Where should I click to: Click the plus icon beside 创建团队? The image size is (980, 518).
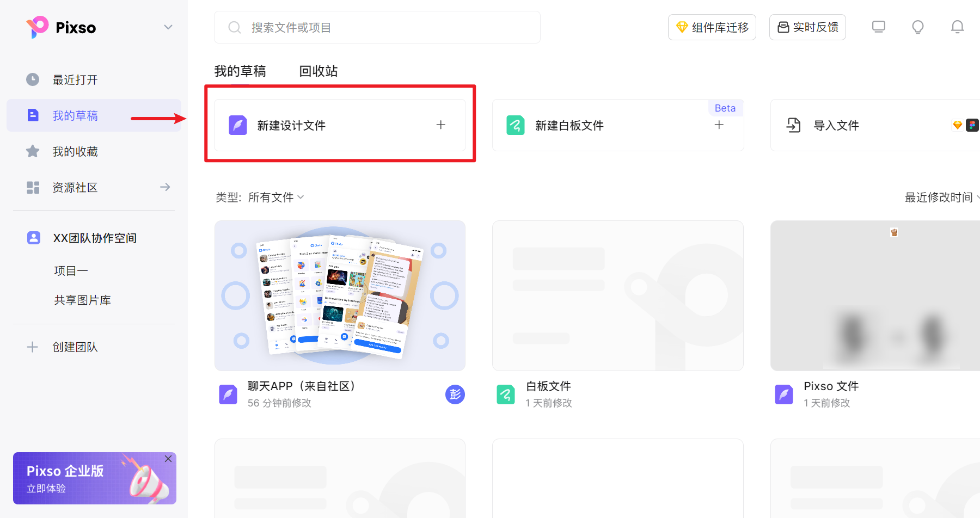tap(33, 347)
